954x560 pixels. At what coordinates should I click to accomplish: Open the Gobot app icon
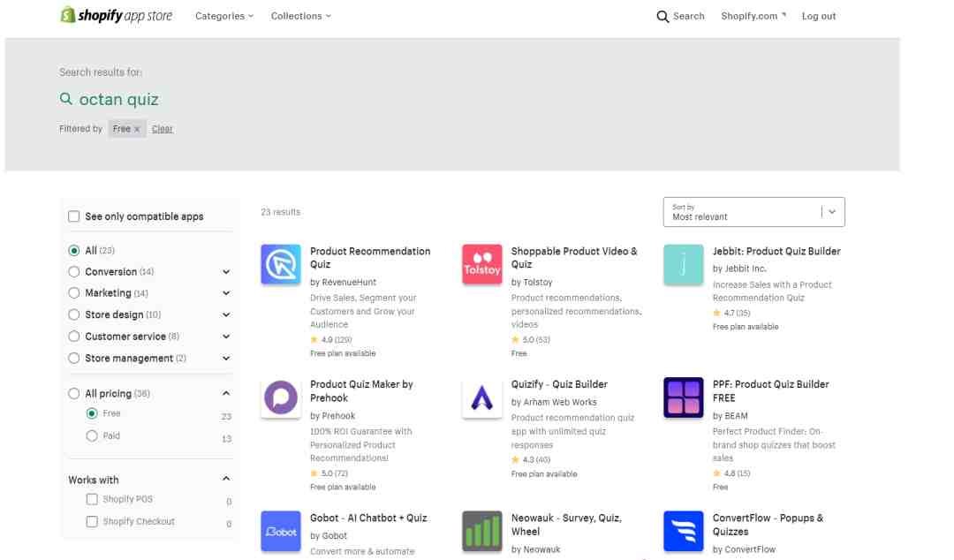tap(281, 531)
